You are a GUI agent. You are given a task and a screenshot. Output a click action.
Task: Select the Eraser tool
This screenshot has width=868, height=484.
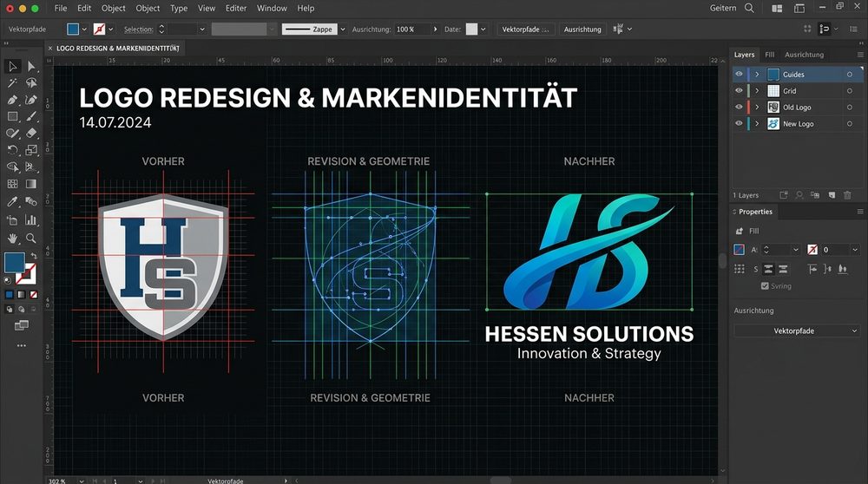[x=31, y=134]
